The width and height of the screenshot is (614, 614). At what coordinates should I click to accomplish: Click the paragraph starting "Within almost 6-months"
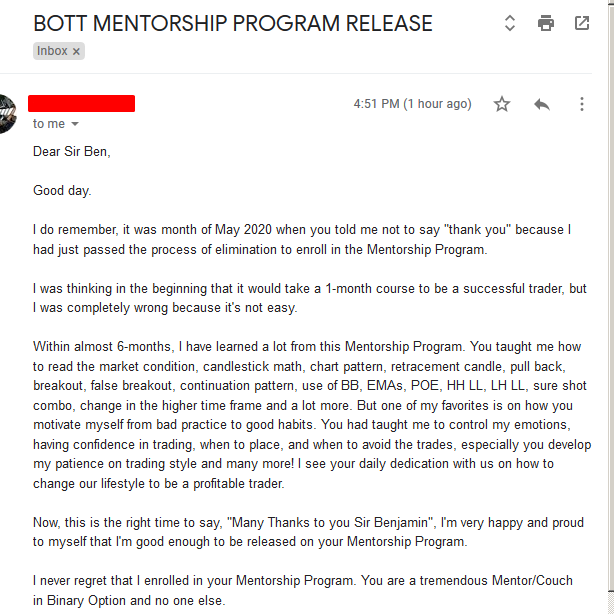tap(311, 415)
